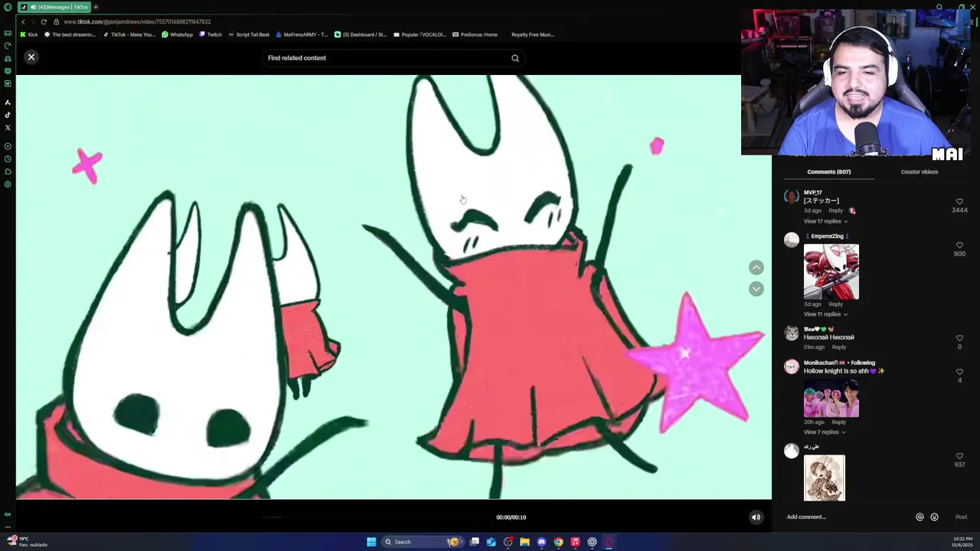Image resolution: width=980 pixels, height=551 pixels.
Task: Mute the video with the speaker button
Action: 756,517
